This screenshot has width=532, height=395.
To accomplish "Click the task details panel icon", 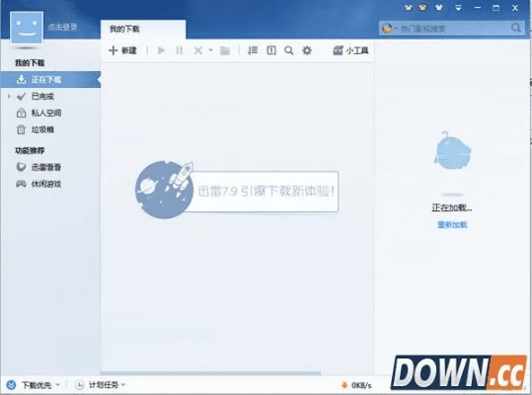I will coord(271,50).
